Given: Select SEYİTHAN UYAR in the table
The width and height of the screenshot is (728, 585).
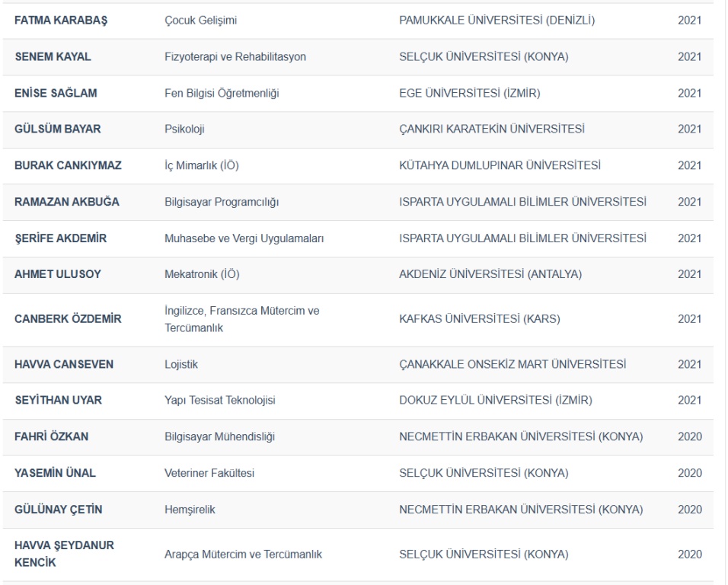Looking at the screenshot, I should tap(58, 400).
